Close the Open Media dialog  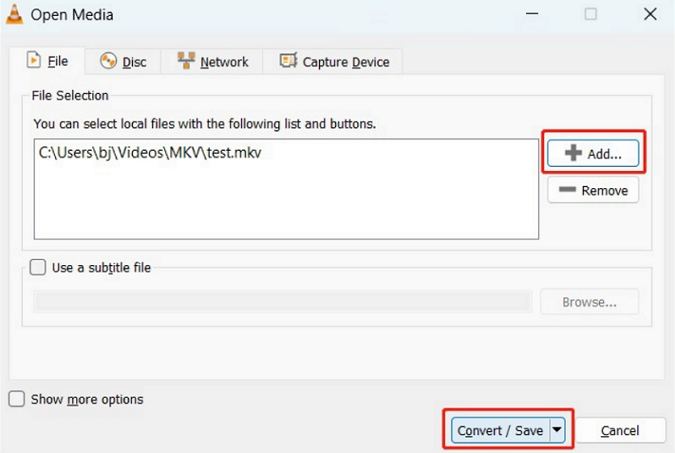click(650, 14)
